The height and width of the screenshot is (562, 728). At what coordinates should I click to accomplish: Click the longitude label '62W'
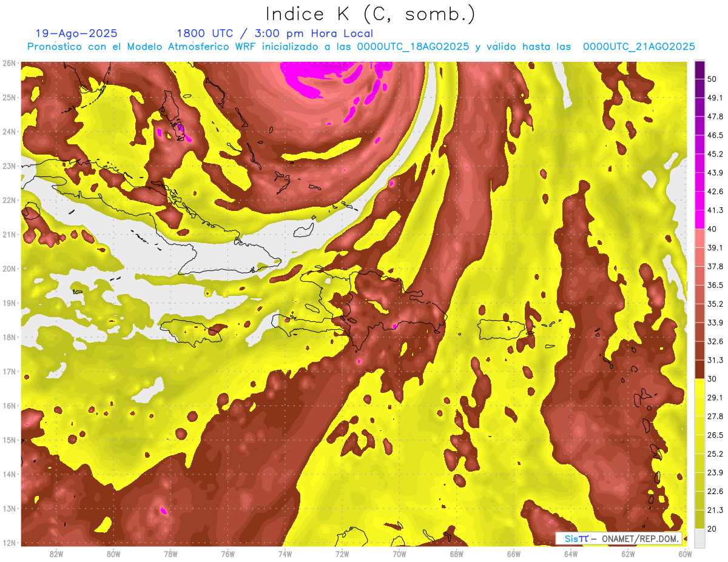click(x=628, y=554)
